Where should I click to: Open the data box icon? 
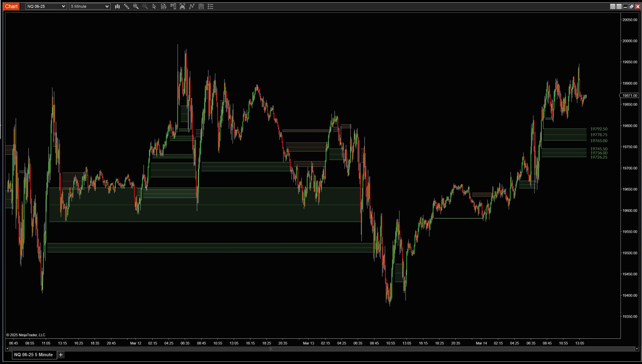[x=164, y=6]
